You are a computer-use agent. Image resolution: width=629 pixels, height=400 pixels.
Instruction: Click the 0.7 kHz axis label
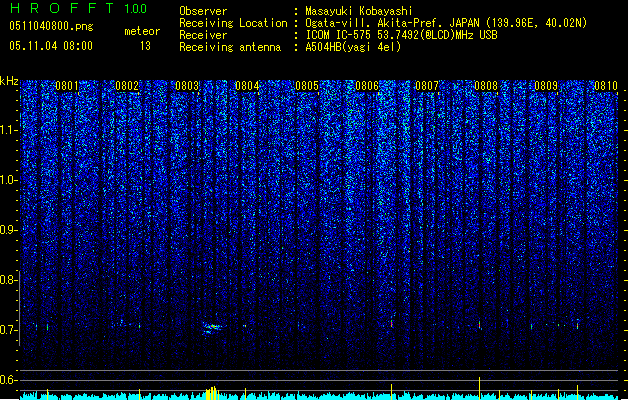click(x=9, y=330)
